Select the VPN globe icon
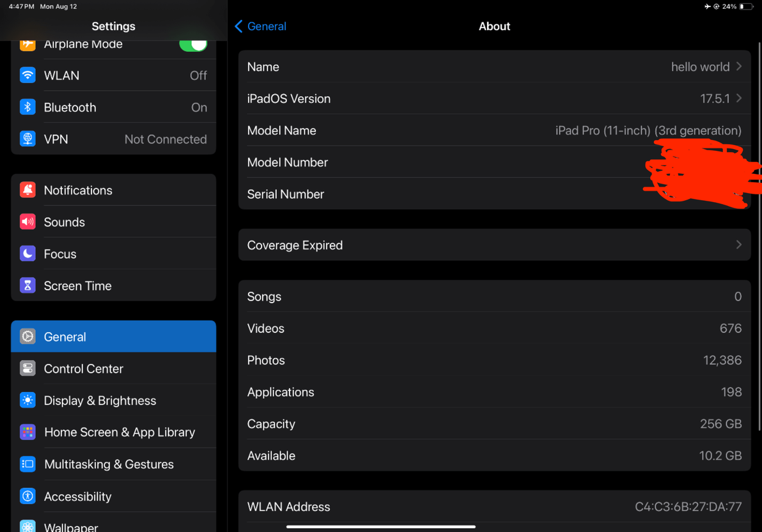This screenshot has width=762, height=532. click(x=27, y=139)
